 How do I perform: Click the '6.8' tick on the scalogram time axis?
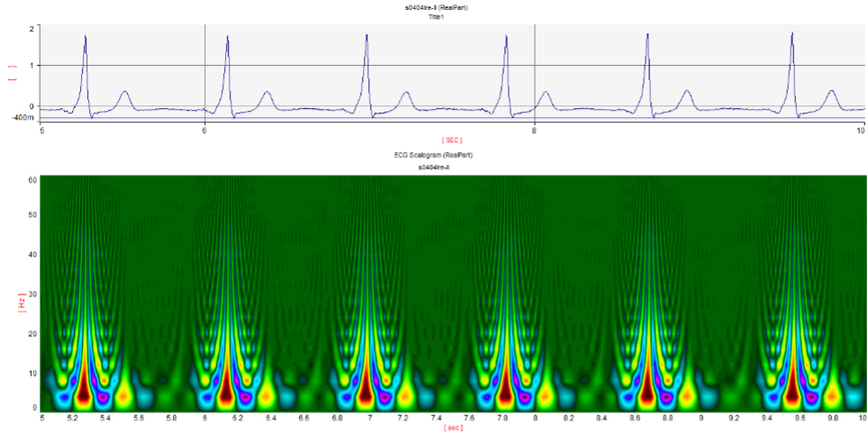pyautogui.click(x=337, y=420)
